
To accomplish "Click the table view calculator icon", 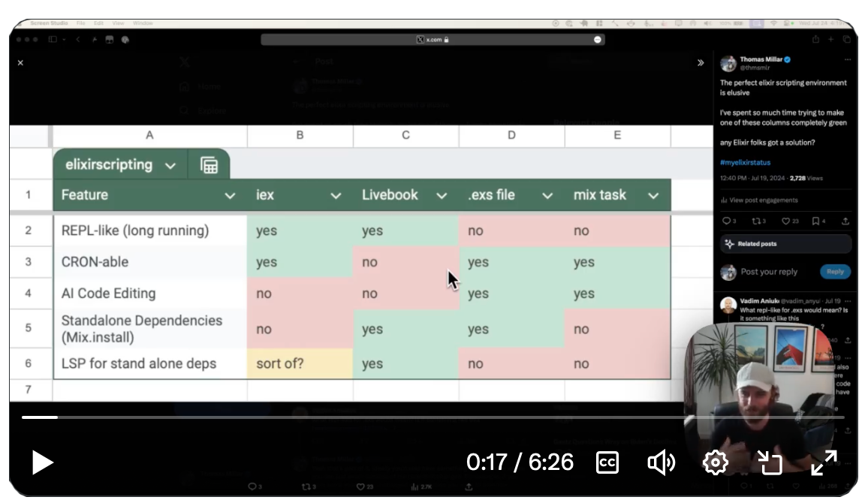I will [209, 165].
